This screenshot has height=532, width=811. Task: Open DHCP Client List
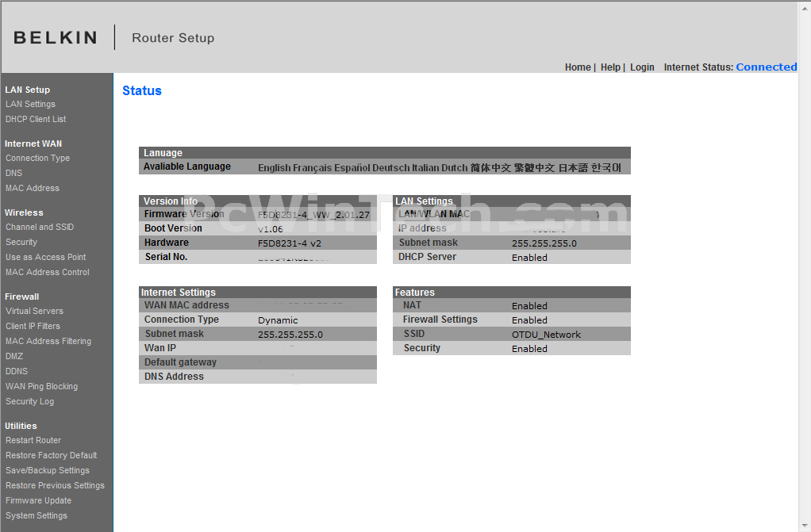point(36,119)
